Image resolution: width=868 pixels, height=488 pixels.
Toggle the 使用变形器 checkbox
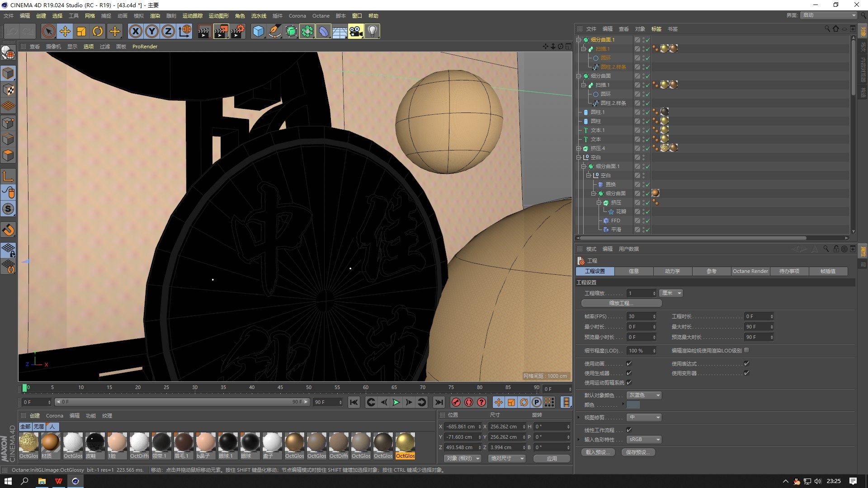746,373
